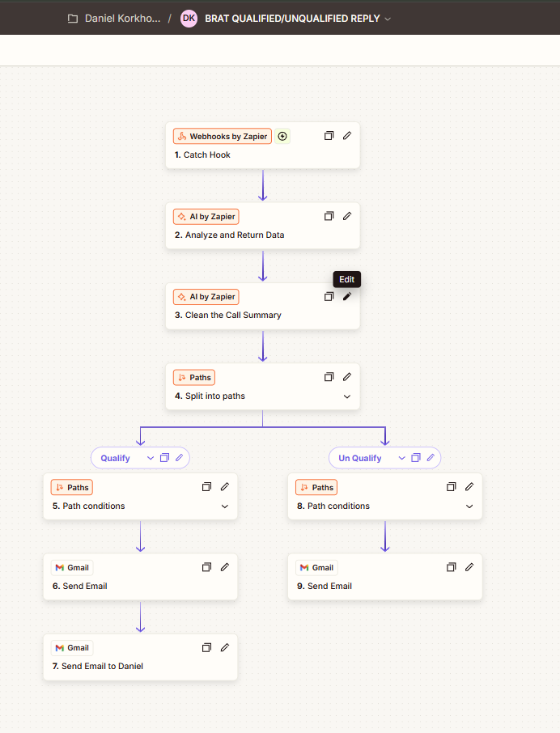Click the green plus icon beside Webhooks by Zapier
The width and height of the screenshot is (560, 733).
point(282,137)
